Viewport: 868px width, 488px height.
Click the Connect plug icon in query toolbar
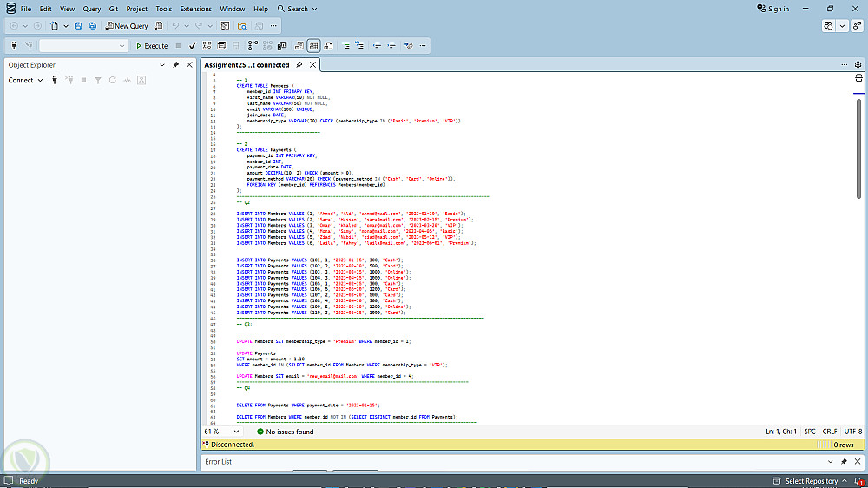pyautogui.click(x=15, y=46)
